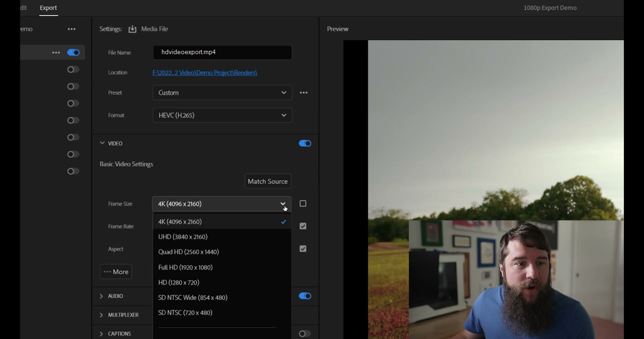Open the Format dropdown showing HEVC (H.265)

click(x=222, y=115)
